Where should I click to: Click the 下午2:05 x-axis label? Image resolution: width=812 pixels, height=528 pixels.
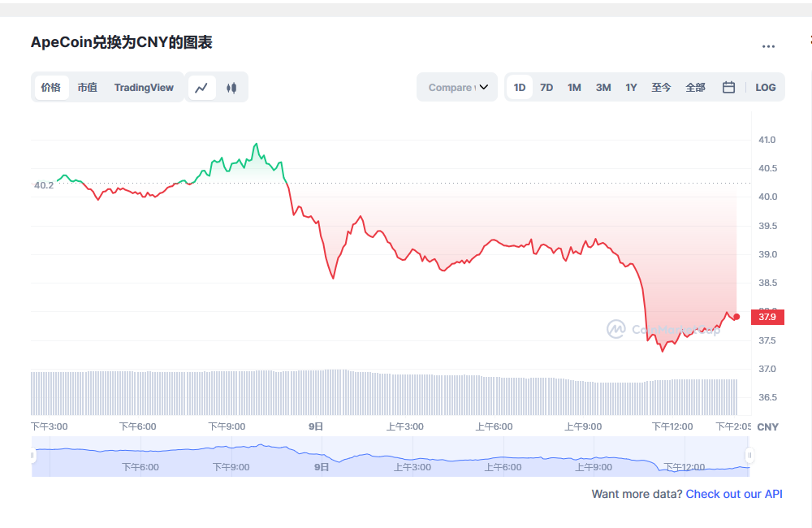pos(733,426)
